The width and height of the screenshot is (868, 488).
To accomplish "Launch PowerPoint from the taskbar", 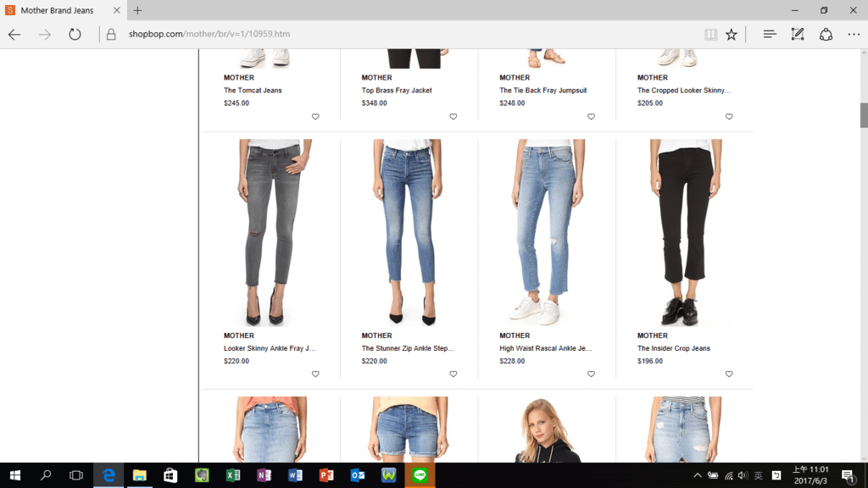I will (x=326, y=475).
